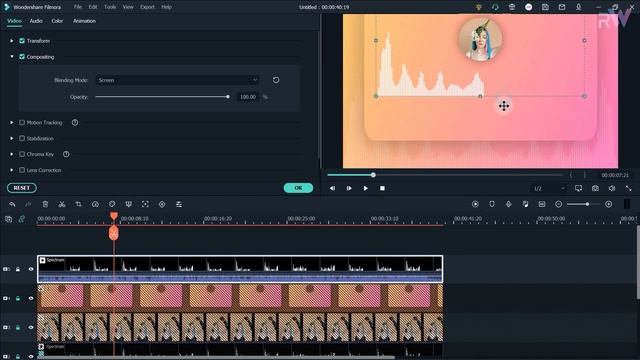Click the preview playback progress handle

click(x=373, y=175)
